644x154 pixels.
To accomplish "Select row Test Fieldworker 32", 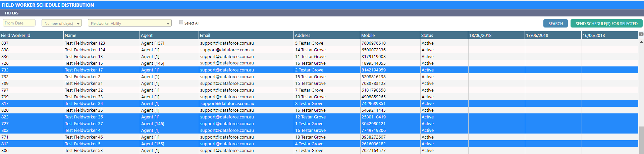I will point(319,90).
